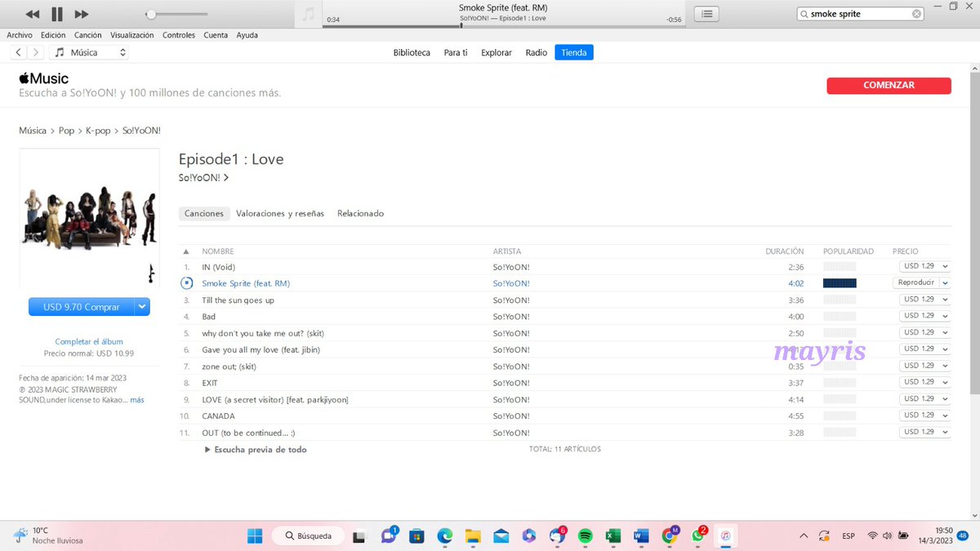Go back with the left arrow
The image size is (980, 551).
pyautogui.click(x=19, y=52)
